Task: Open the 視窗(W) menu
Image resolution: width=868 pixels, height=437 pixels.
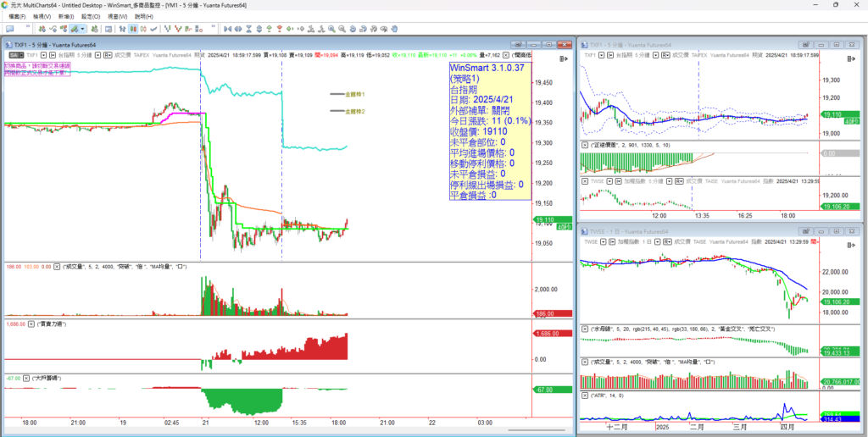Action: pyautogui.click(x=117, y=17)
